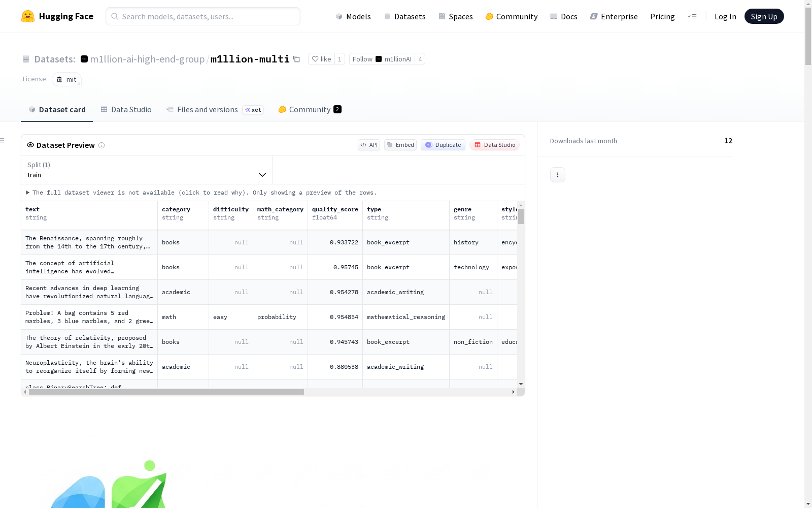
Task: Select the Neuroplasticity text cell
Action: point(89,367)
